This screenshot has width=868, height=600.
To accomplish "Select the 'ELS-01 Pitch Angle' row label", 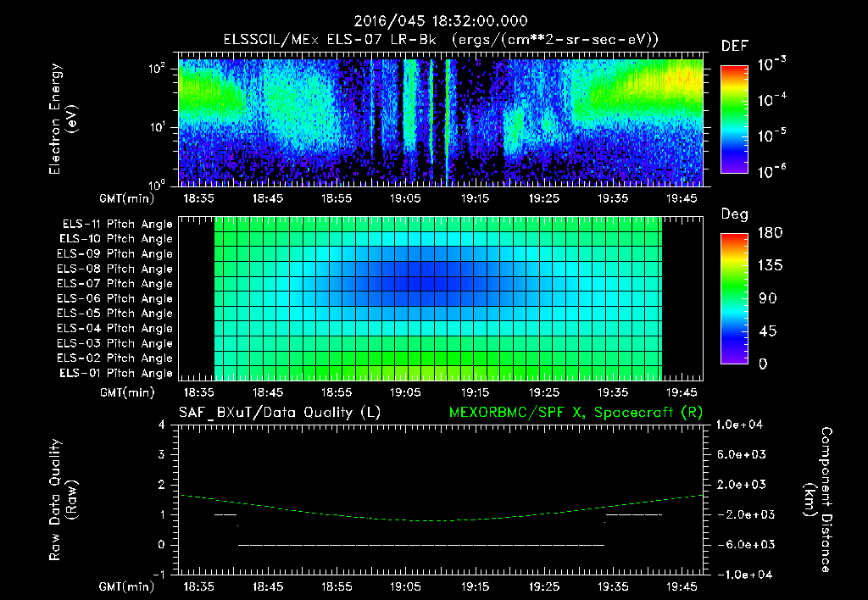I will [116, 373].
